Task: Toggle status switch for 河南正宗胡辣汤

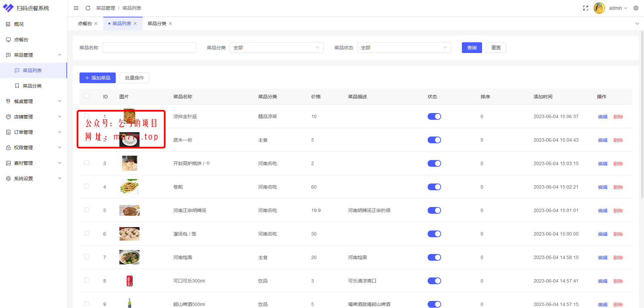Action: (x=434, y=210)
